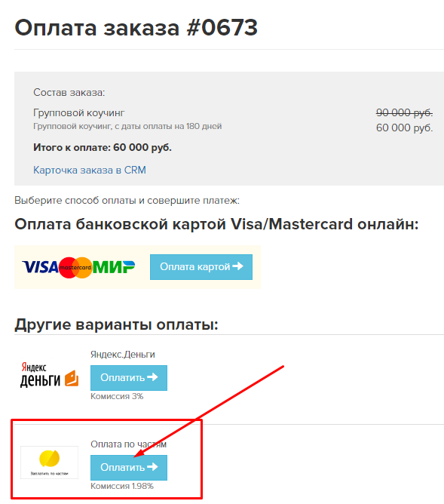The height and width of the screenshot is (504, 444).
Task: Click the yellow pay-in-parts logo
Action: (49, 459)
